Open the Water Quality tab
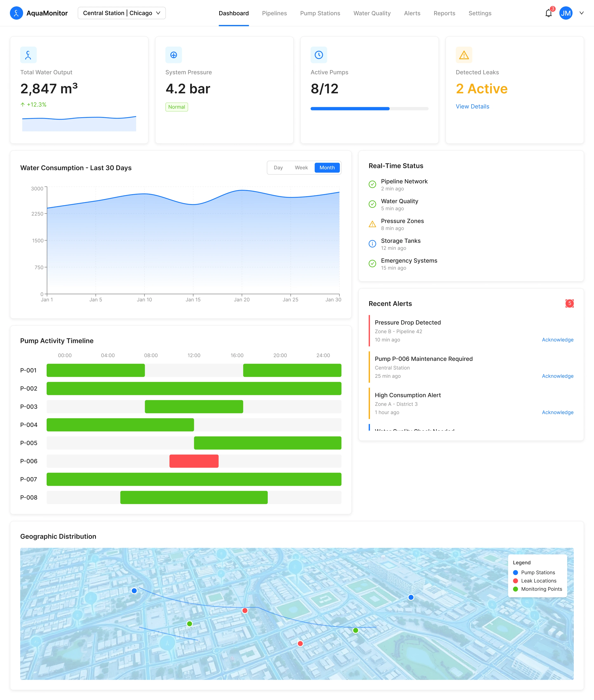This screenshot has height=700, width=594. pyautogui.click(x=372, y=13)
